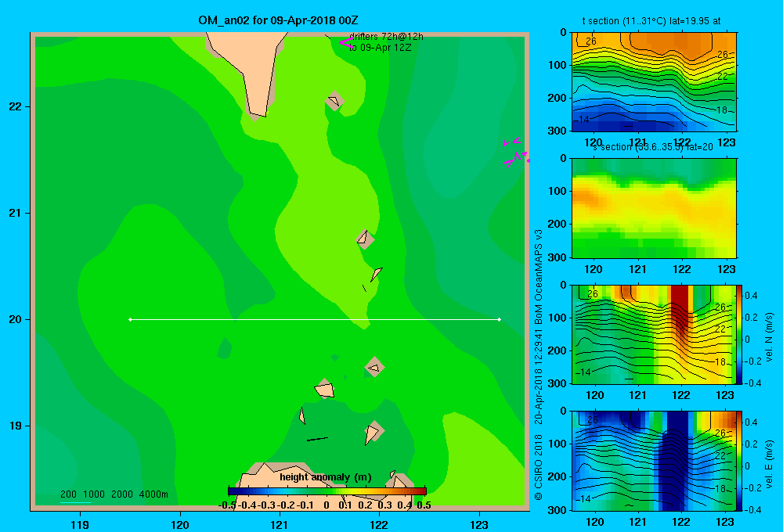Click the longitude label '121' under the main map
Image resolution: width=783 pixels, height=532 pixels.
pyautogui.click(x=280, y=524)
